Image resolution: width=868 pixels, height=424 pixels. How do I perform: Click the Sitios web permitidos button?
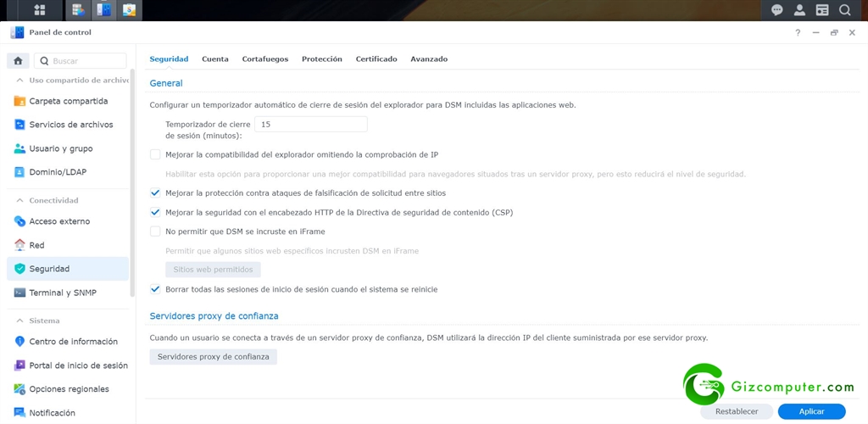click(213, 270)
